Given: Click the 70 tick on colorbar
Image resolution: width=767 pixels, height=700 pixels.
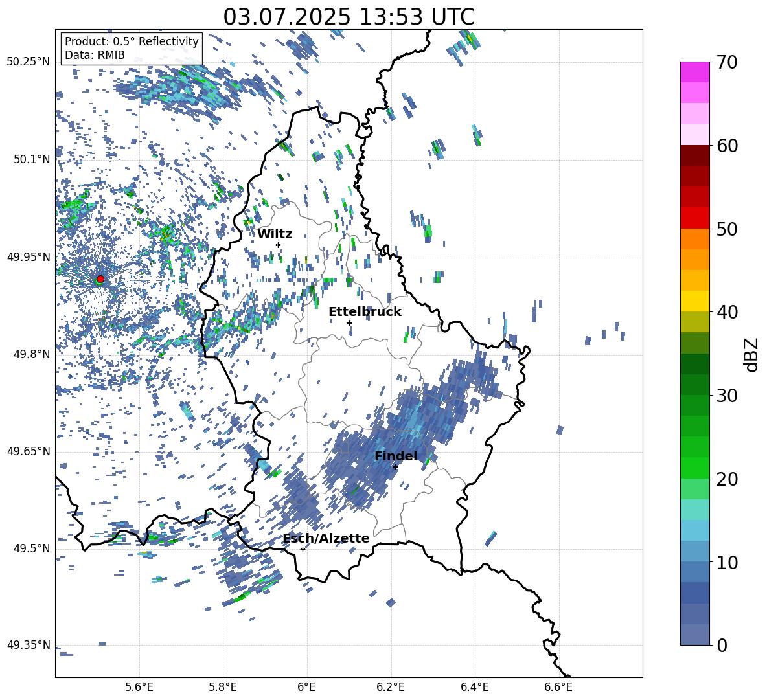Looking at the screenshot, I should 726,62.
